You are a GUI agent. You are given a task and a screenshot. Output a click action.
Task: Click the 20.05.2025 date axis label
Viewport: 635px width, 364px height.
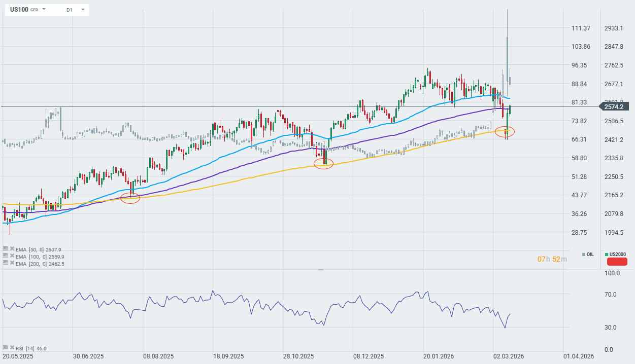coord(18,356)
